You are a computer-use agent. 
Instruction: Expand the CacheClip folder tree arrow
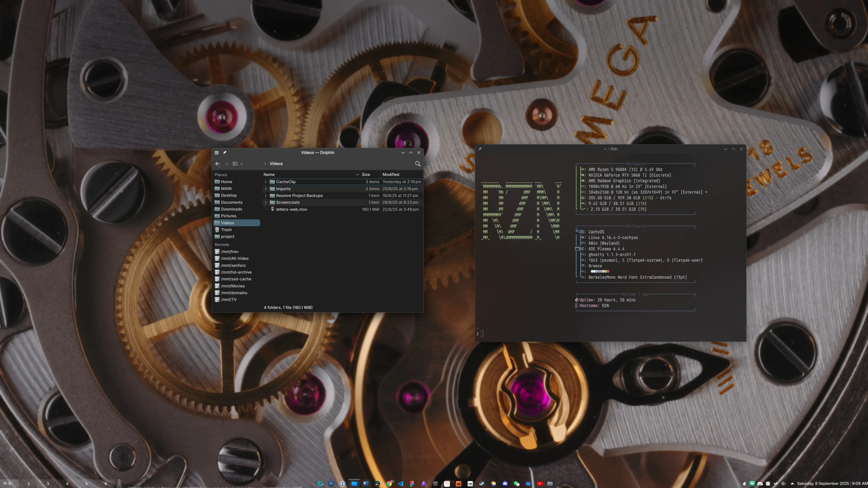point(266,182)
